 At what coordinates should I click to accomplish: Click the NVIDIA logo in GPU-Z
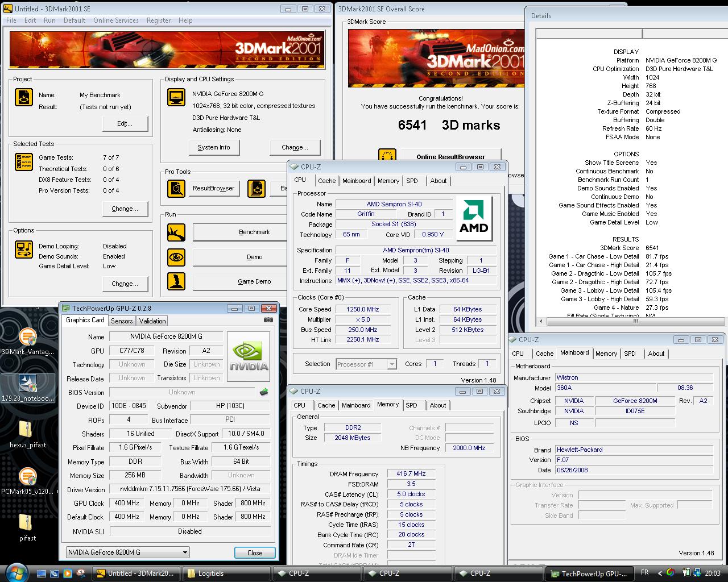click(x=249, y=356)
